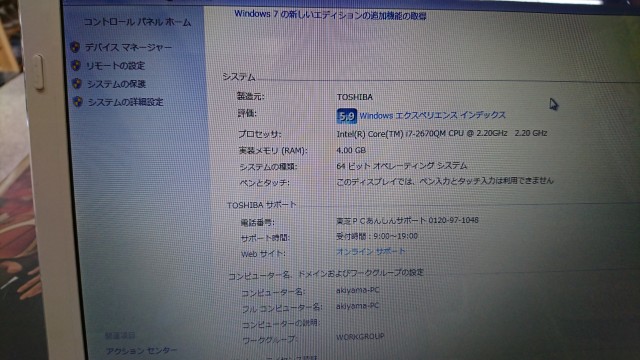Click shield icon beside システムの詳細設定
Image resolution: width=640 pixels, height=360 pixels.
[x=78, y=102]
